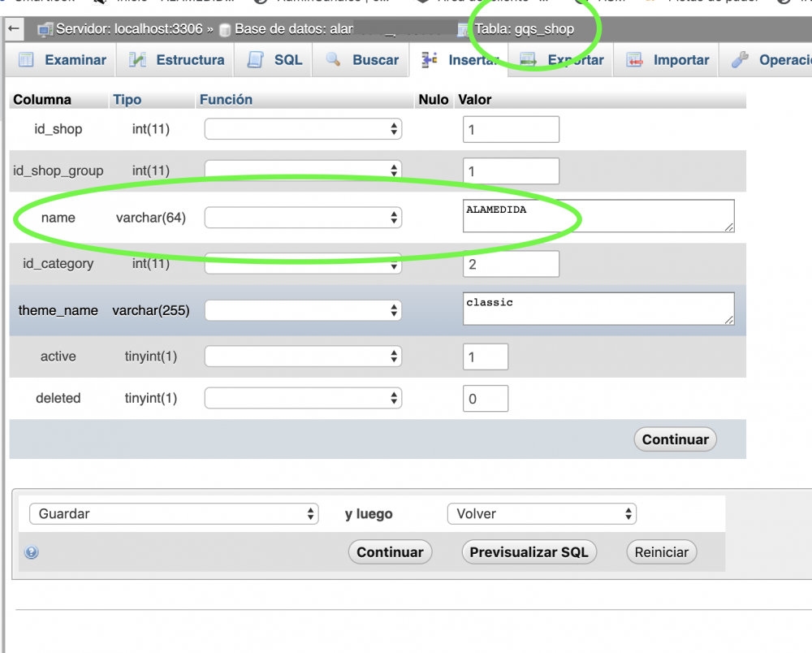Click Continuar button in the row form
812x653 pixels.
pyautogui.click(x=676, y=439)
